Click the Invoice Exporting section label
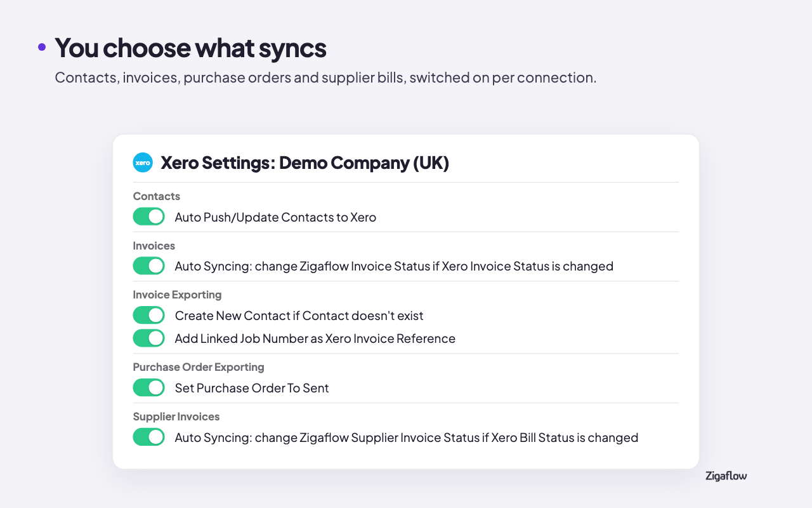812x508 pixels. click(178, 295)
